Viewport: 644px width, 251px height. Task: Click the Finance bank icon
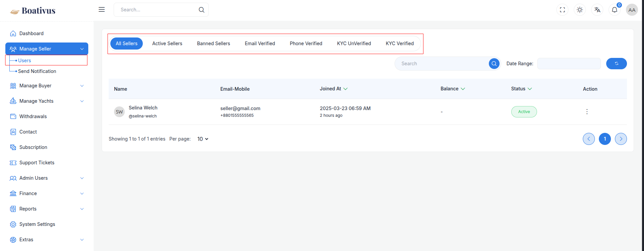(13, 193)
